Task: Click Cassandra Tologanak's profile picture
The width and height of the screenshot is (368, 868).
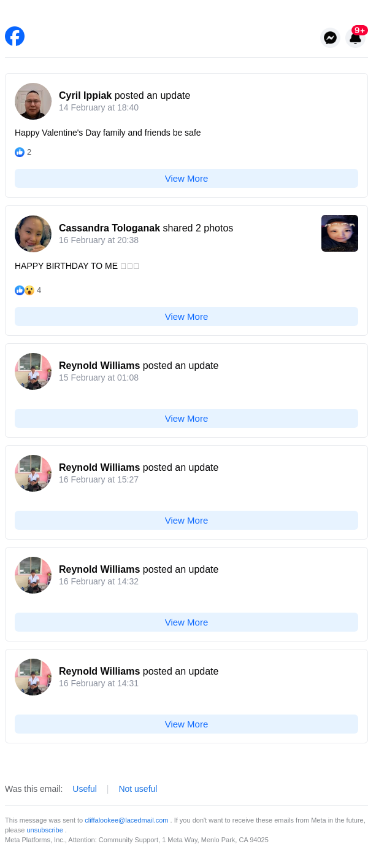Action: 33,234
